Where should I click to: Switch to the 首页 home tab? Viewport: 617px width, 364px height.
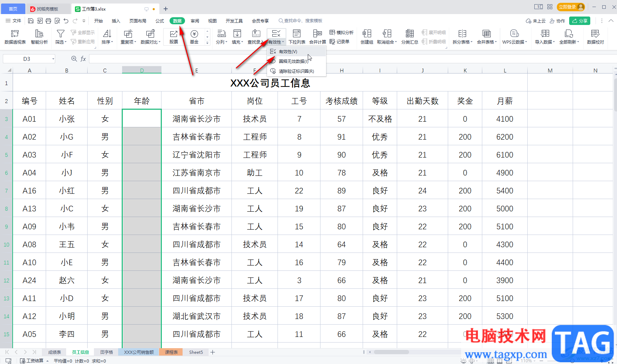pos(13,9)
